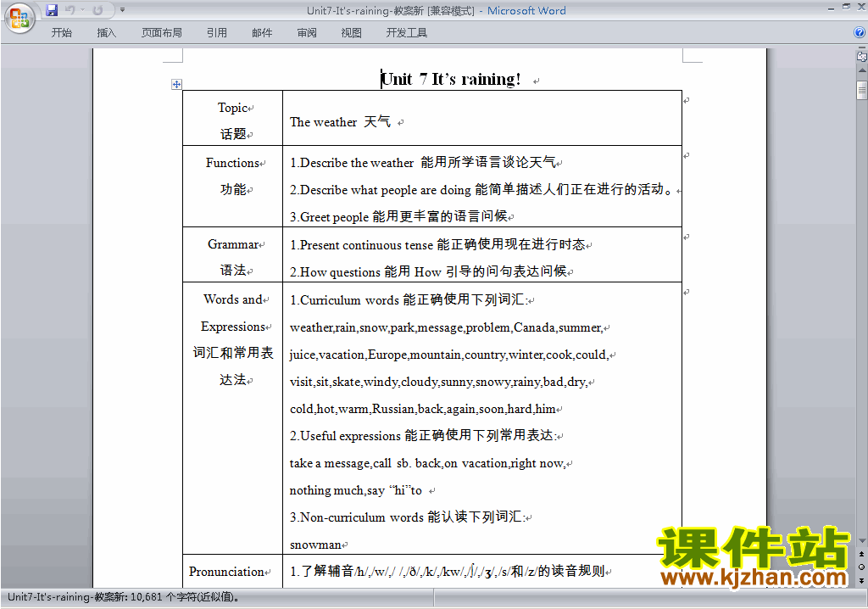Viewport: 868px width, 609px height.
Task: Click the table move handle cross icon
Action: point(176,84)
